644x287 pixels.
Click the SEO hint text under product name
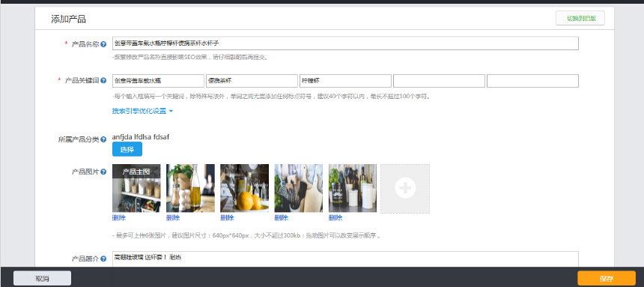(191, 58)
